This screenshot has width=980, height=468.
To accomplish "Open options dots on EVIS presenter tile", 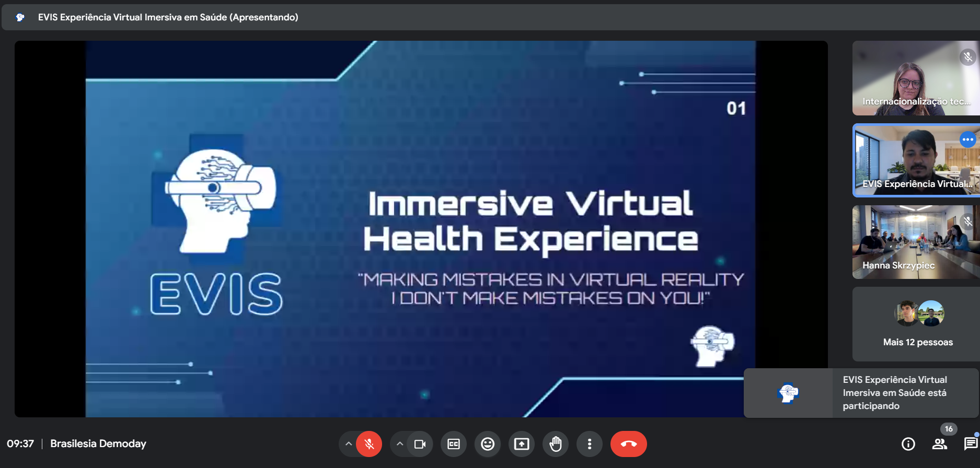I will 968,139.
